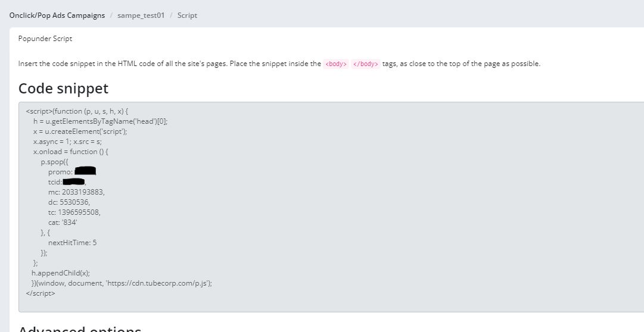The image size is (644, 332).
Task: Click the <body> tag code label
Action: 336,64
